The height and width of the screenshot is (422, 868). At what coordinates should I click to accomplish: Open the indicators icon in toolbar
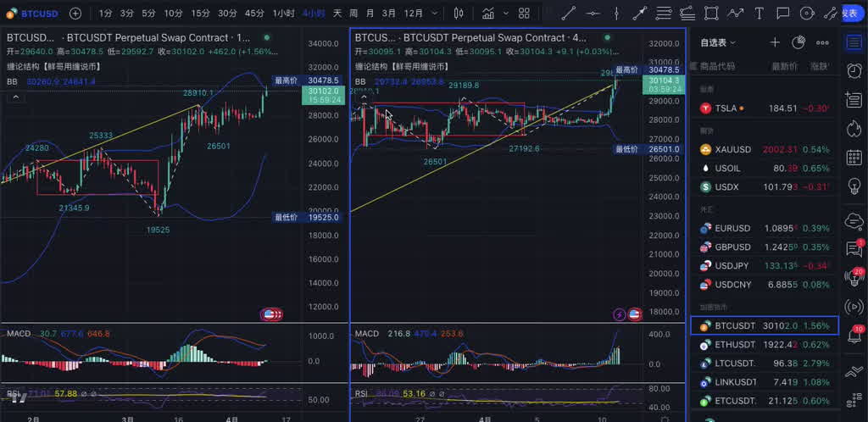click(488, 14)
